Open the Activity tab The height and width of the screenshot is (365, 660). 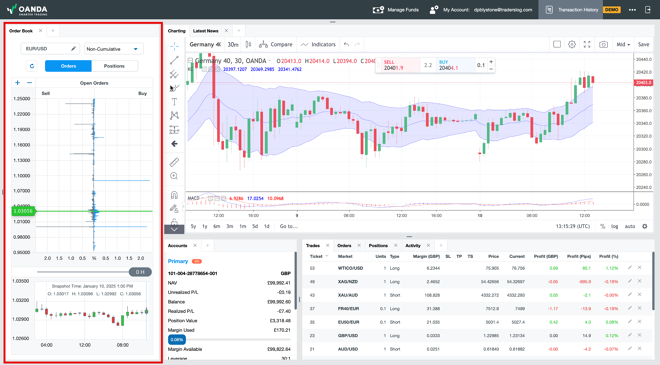point(413,245)
